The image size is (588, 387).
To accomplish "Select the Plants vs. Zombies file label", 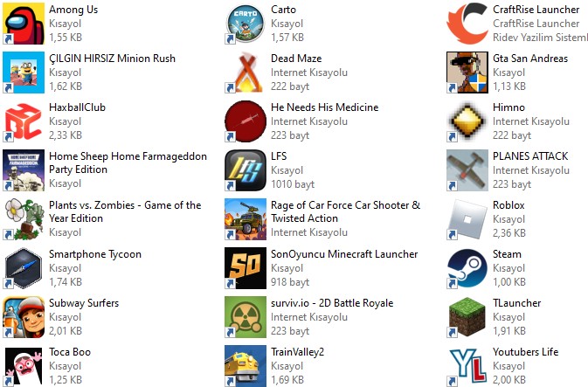I will coord(125,212).
